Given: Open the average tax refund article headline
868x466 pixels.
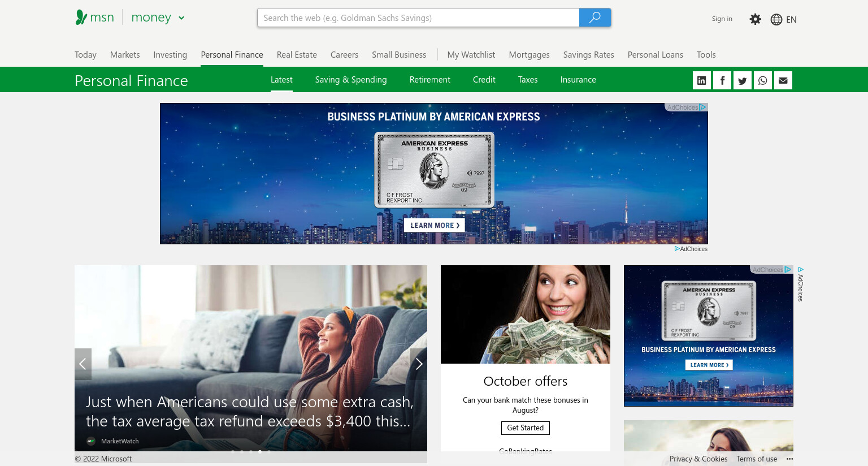Looking at the screenshot, I should click(x=249, y=412).
